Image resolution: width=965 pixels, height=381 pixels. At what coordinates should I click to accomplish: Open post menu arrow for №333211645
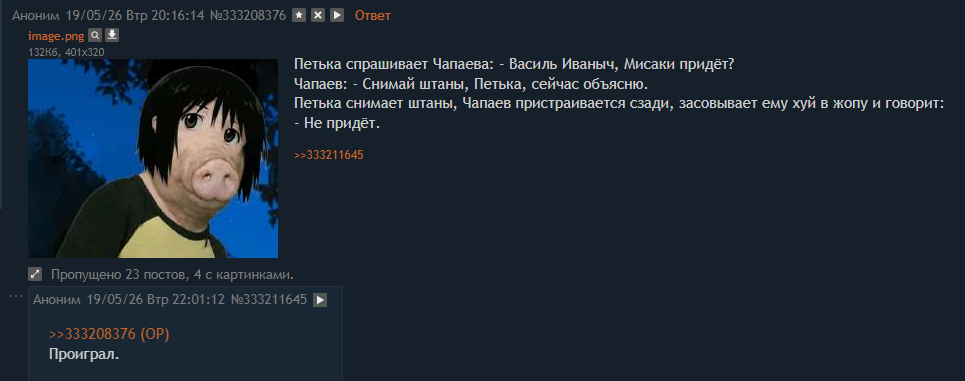click(x=320, y=300)
